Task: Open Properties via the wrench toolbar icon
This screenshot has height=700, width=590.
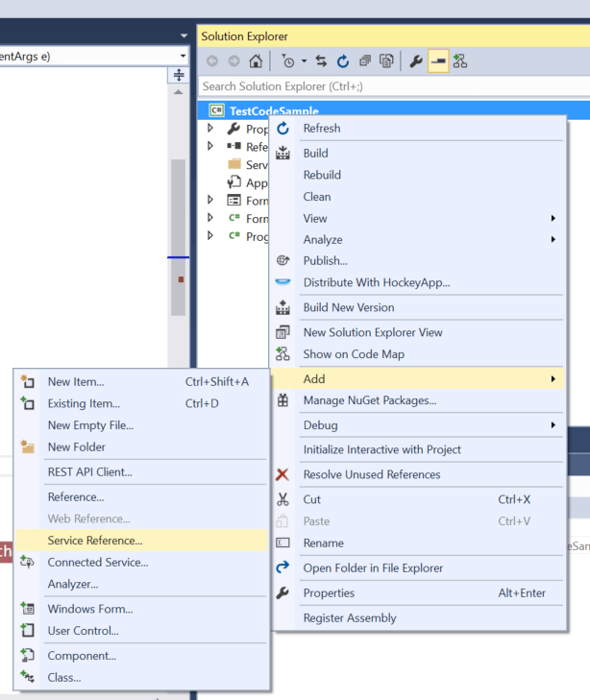Action: (416, 61)
